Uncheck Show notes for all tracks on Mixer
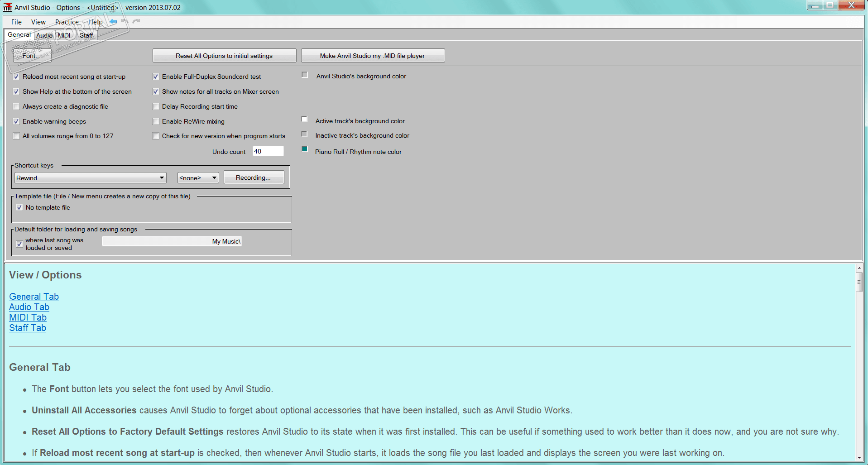 (x=156, y=91)
